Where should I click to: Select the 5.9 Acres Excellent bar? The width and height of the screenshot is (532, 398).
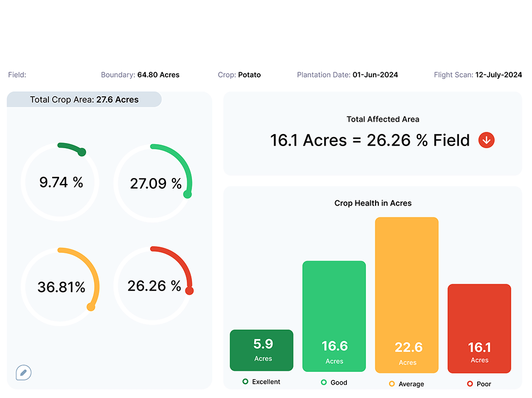click(261, 350)
